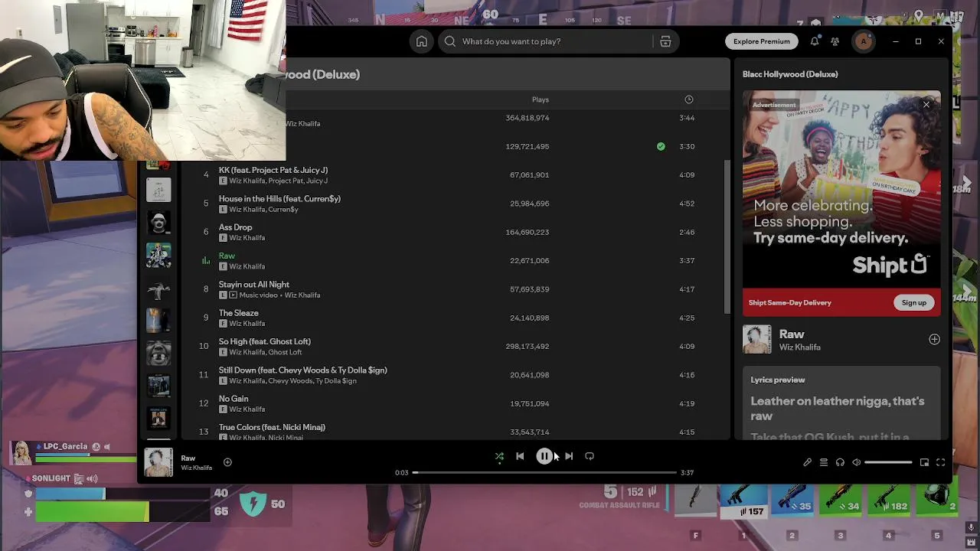Open the miniplayer icon

924,462
